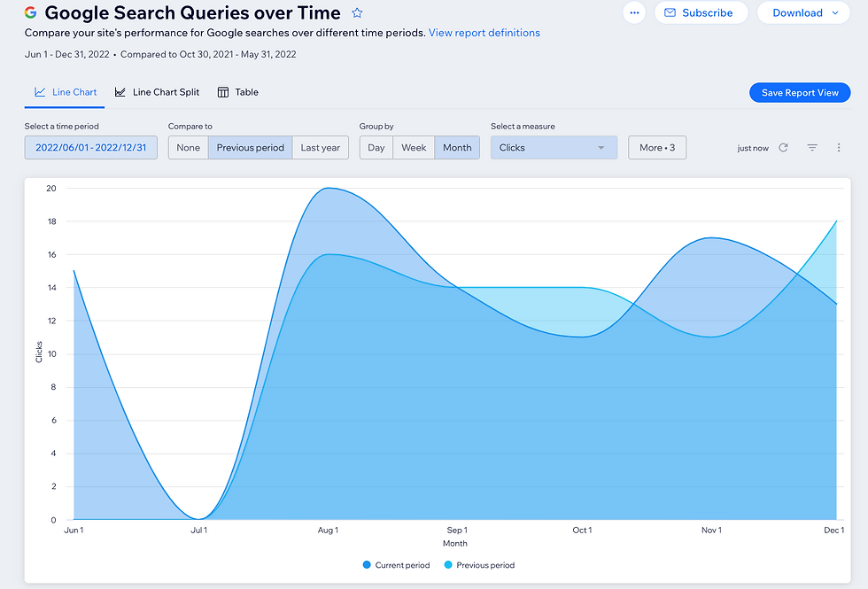Refresh the report data

783,148
